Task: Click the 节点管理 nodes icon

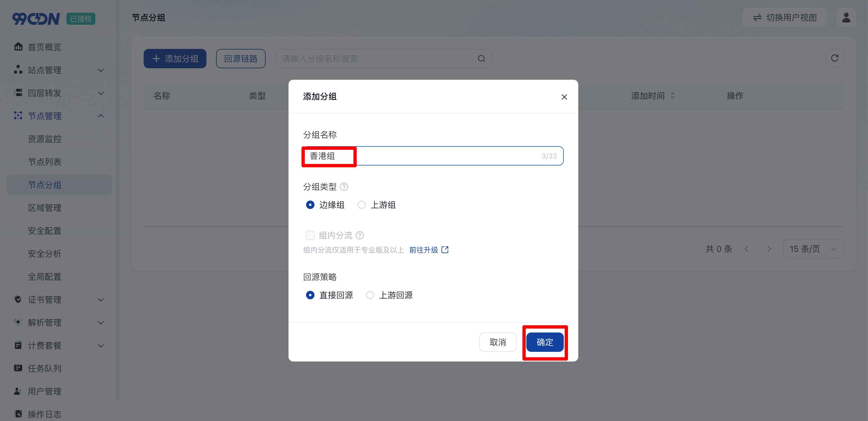Action: tap(18, 115)
